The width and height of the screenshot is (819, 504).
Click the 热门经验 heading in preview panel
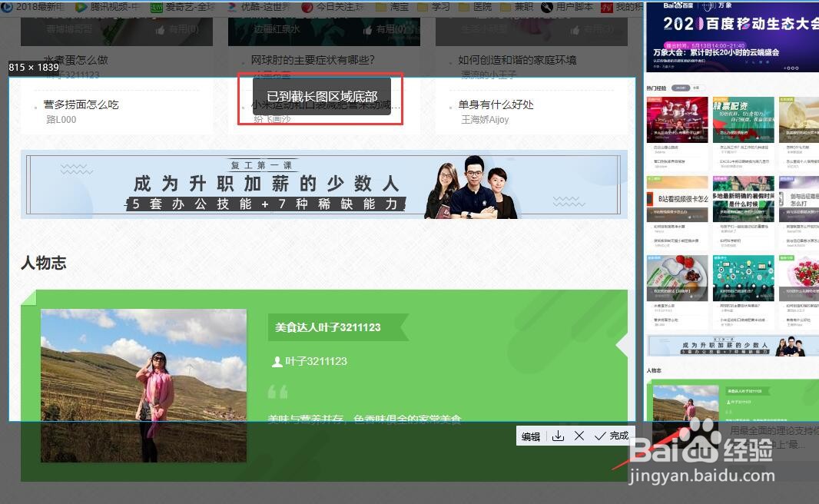coord(656,88)
